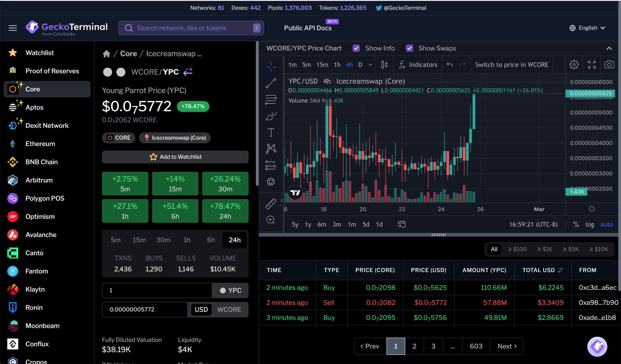Go to Next swaps page
The width and height of the screenshot is (621, 364).
[x=507, y=346]
